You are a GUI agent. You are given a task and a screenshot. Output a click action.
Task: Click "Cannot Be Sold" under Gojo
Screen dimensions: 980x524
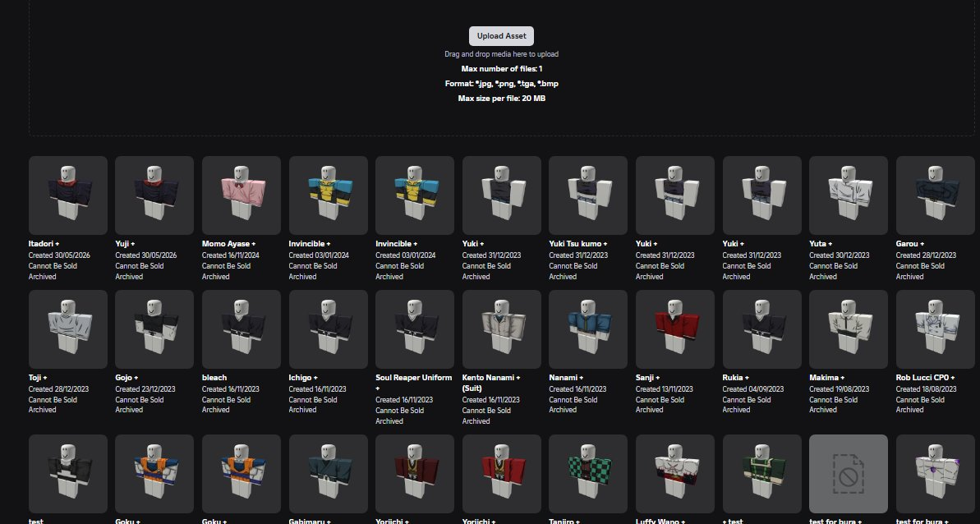(140, 400)
